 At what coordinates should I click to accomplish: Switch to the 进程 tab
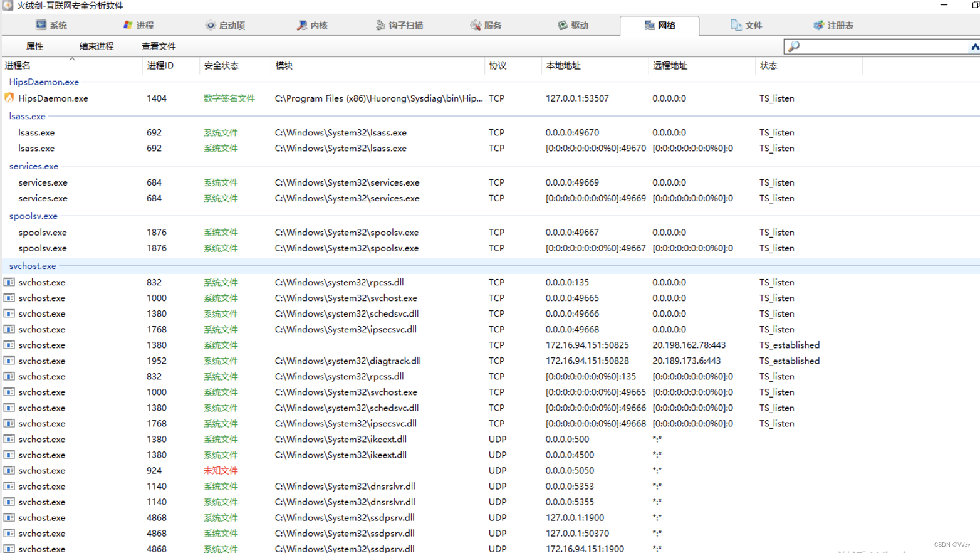tap(138, 25)
